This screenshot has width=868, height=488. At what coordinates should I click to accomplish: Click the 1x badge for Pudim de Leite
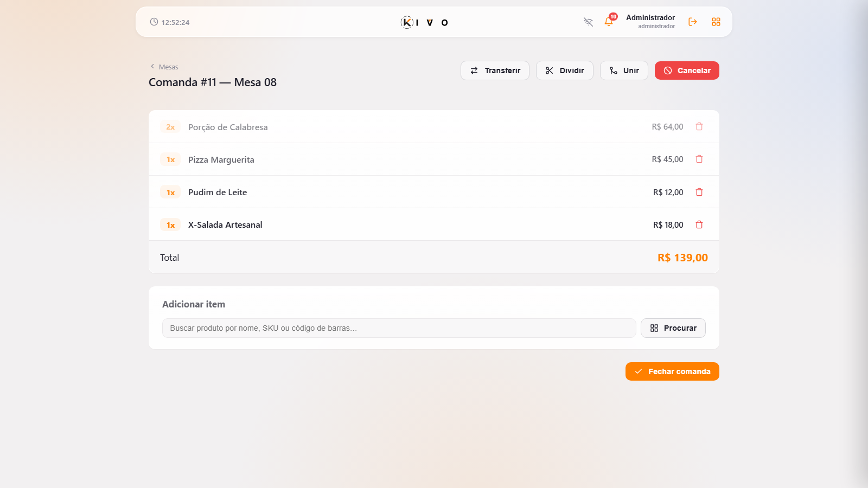click(x=170, y=192)
